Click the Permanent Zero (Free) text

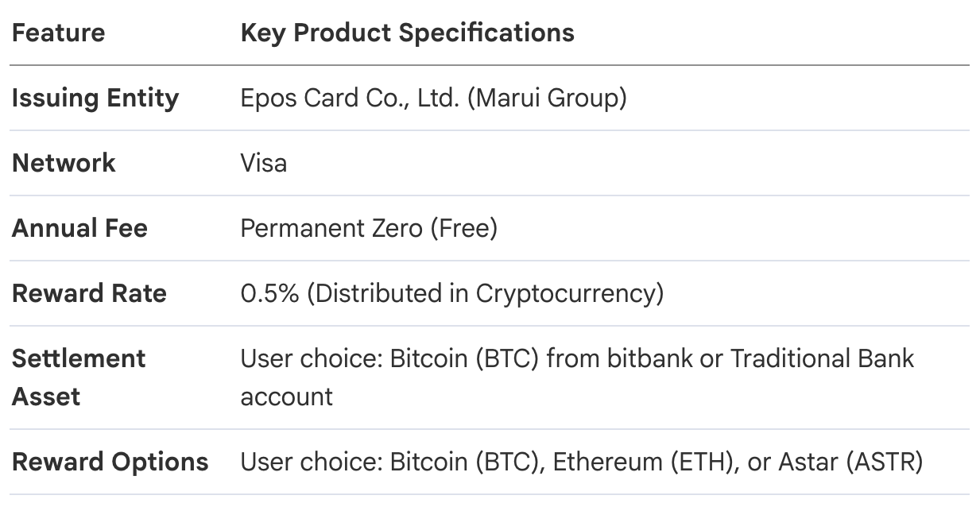tap(369, 228)
